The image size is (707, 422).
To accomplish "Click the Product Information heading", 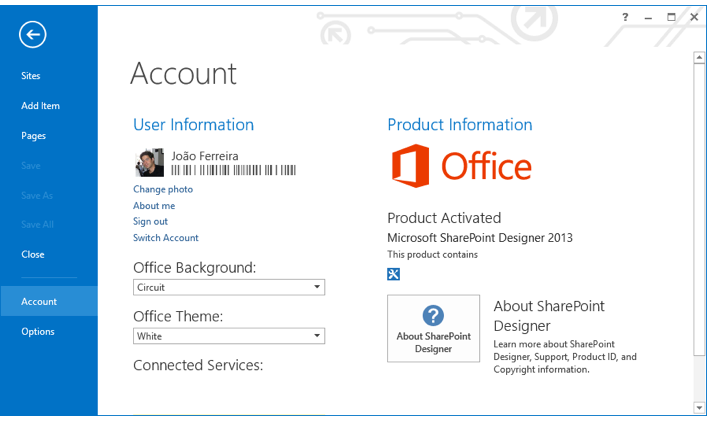I will 460,124.
